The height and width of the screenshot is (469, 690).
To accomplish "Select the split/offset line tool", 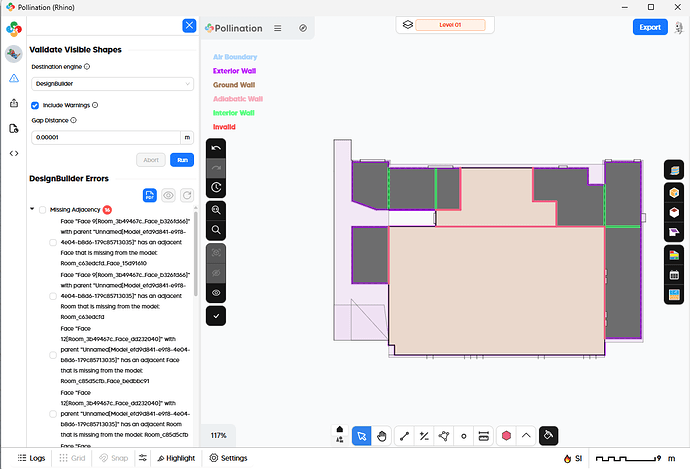I will pyautogui.click(x=424, y=436).
